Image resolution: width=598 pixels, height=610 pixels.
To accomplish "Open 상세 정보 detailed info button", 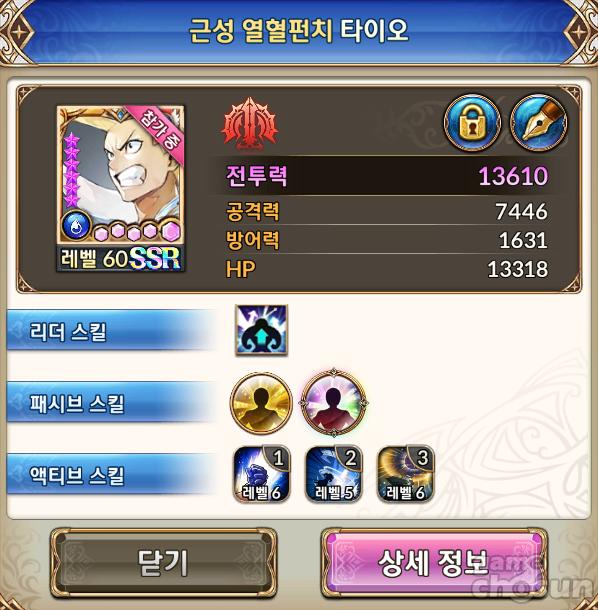I will 434,563.
